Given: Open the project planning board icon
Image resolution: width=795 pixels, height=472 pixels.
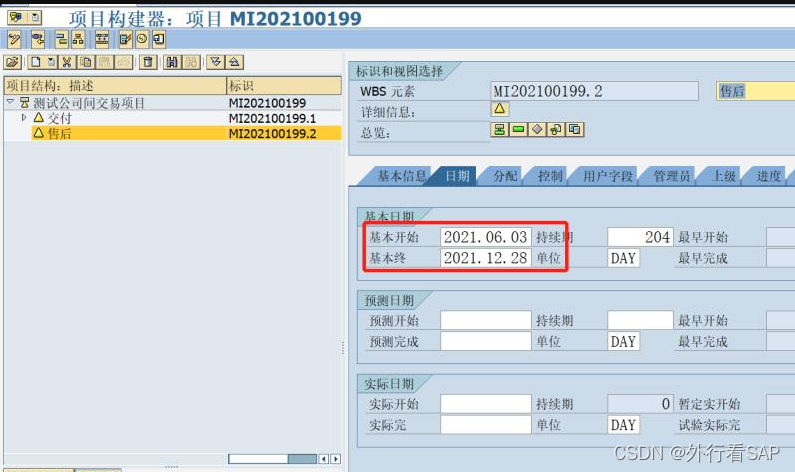Looking at the screenshot, I should tap(102, 39).
